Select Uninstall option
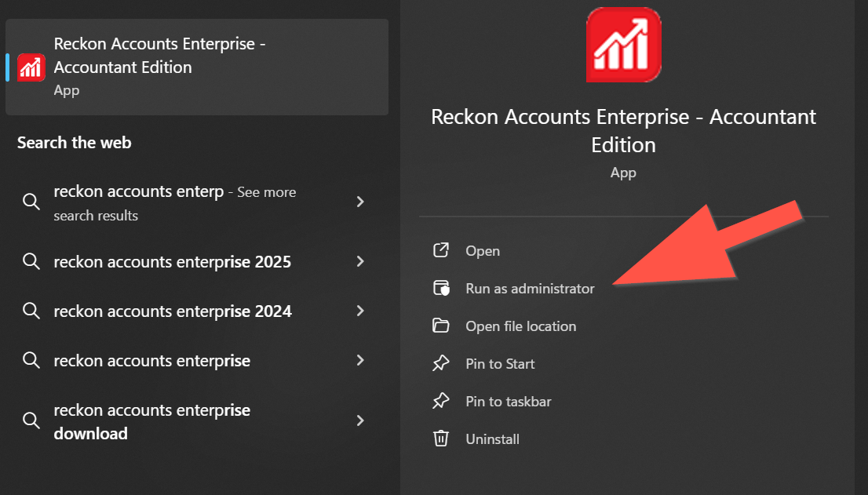868x495 pixels. 492,439
